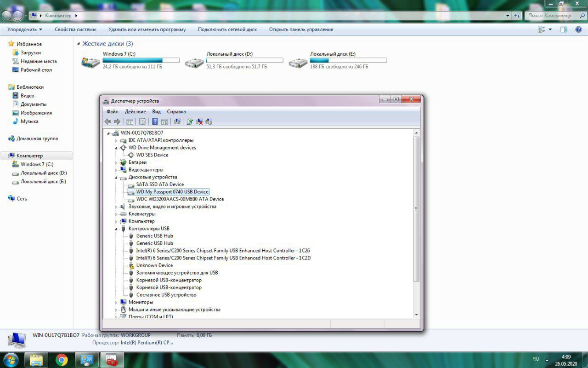This screenshot has width=588, height=368.
Task: Expand the Батареи node
Action: pyautogui.click(x=116, y=162)
